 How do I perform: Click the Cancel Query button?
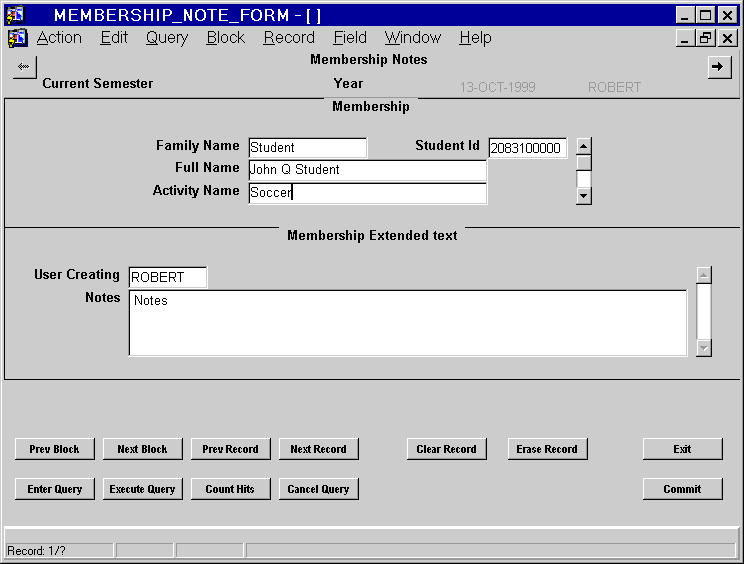point(318,489)
